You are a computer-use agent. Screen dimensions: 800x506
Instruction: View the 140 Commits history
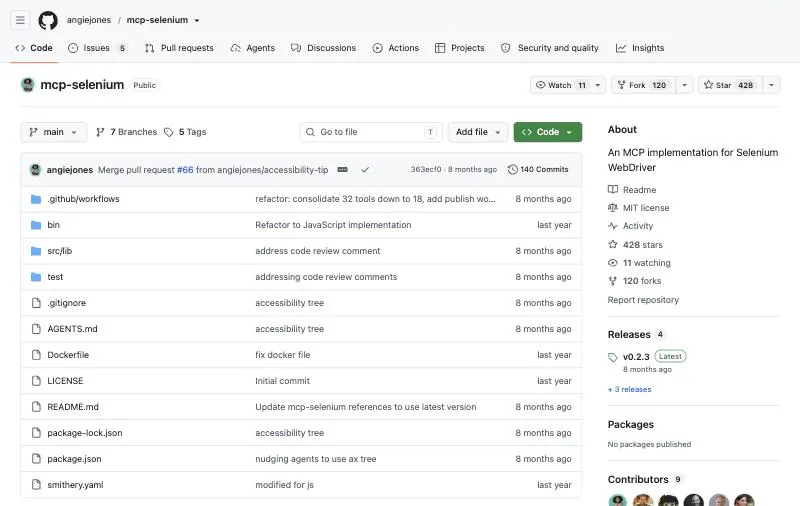coord(538,169)
